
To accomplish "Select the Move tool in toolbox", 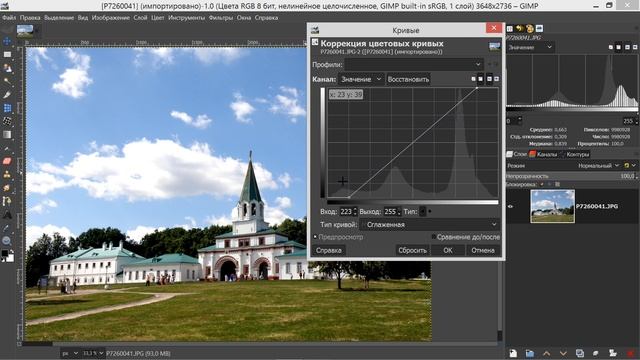I will [7, 41].
